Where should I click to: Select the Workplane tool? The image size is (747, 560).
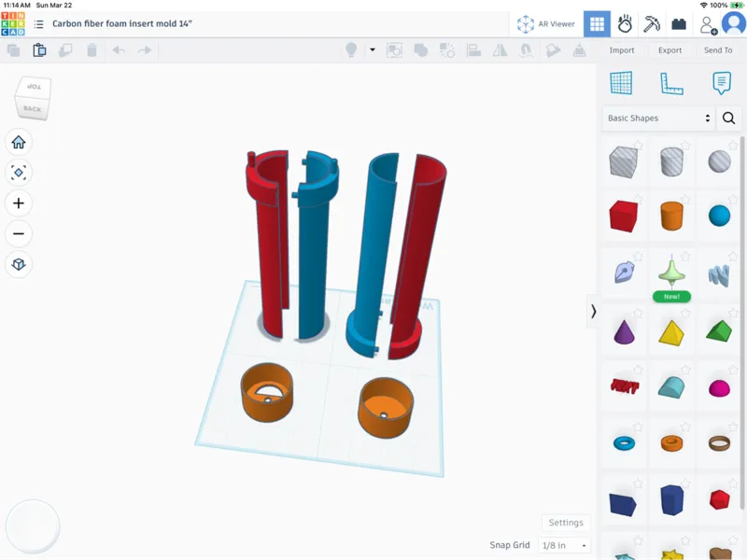tap(621, 83)
